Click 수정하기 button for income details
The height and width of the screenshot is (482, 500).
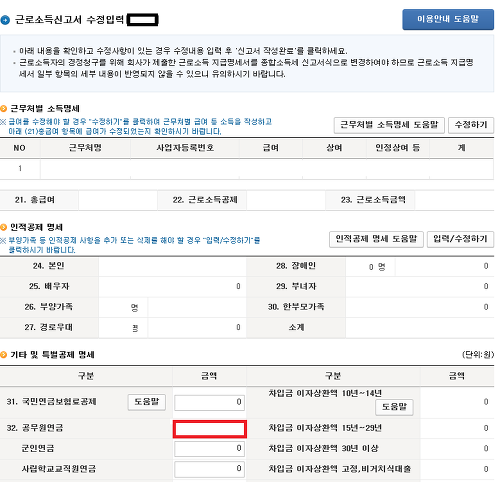471,125
